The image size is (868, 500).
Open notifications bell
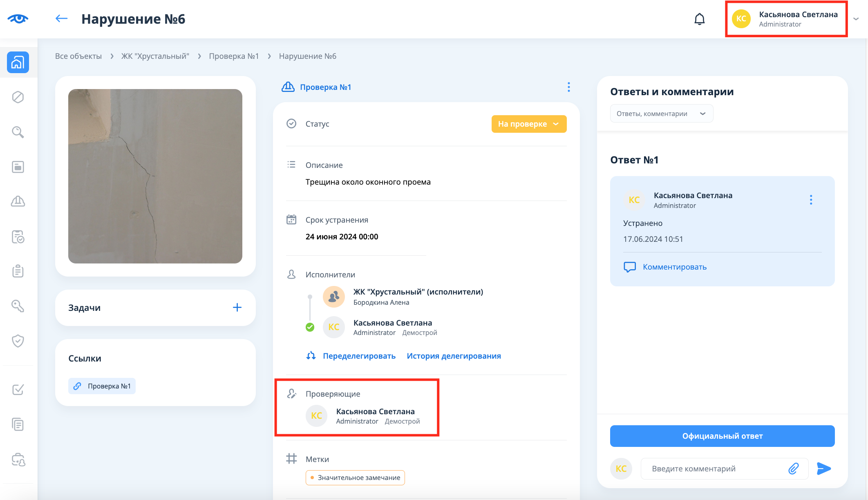[699, 19]
